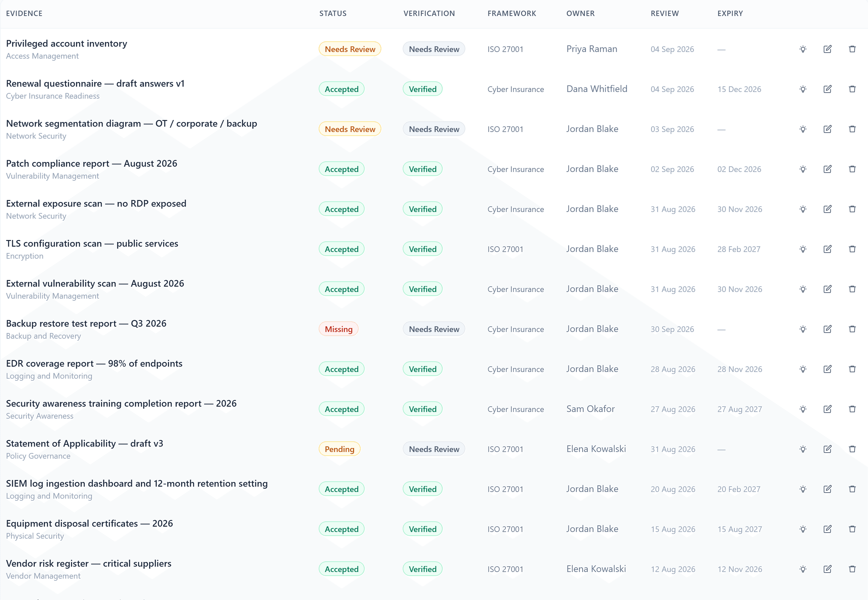Click the OWNER column header

tap(581, 14)
